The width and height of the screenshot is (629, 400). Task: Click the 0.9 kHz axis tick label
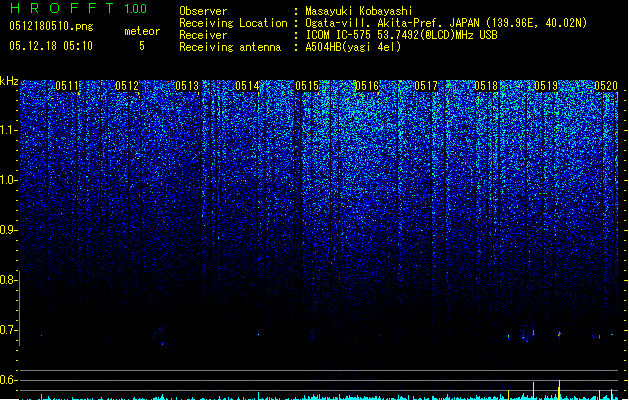[x=8, y=230]
